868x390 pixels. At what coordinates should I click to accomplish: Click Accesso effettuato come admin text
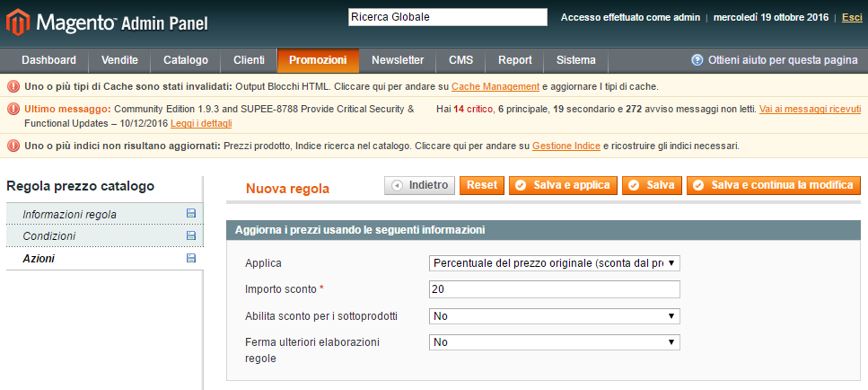coord(630,18)
